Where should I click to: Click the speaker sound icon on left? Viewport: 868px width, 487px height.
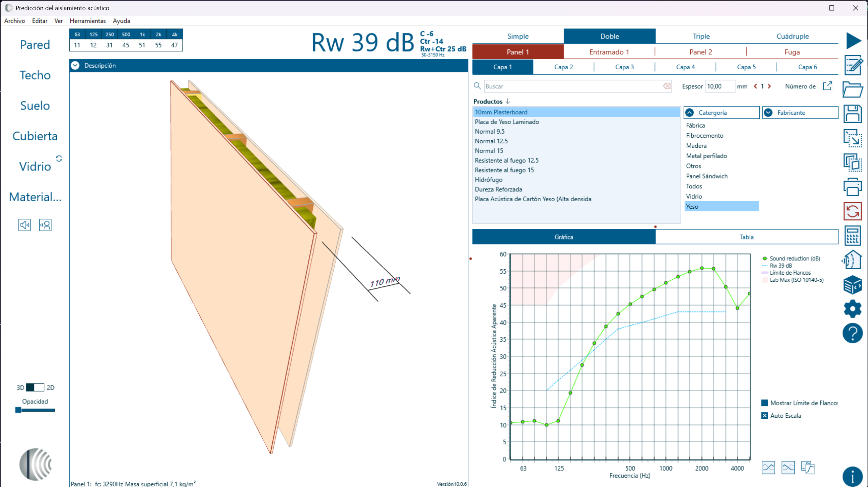[24, 225]
